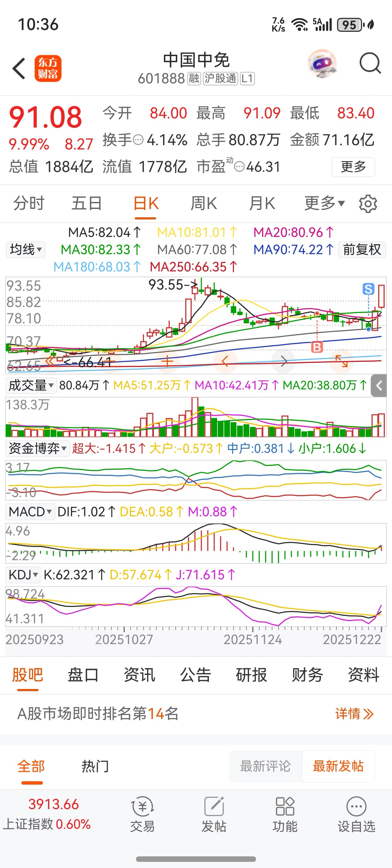This screenshot has width=392, height=868.
Task: Open the 研报 tab
Action: point(251,675)
